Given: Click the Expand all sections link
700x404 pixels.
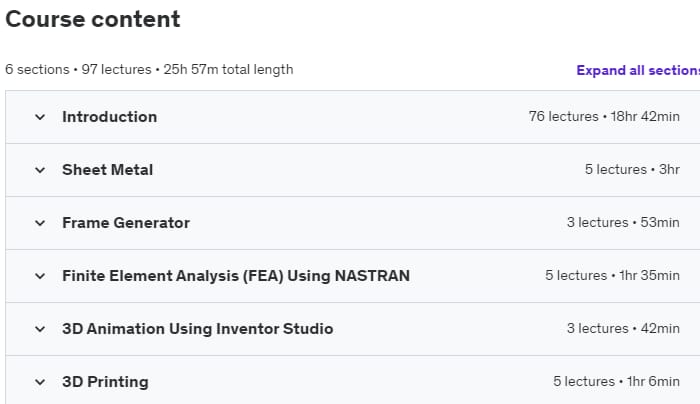Looking at the screenshot, I should (637, 70).
